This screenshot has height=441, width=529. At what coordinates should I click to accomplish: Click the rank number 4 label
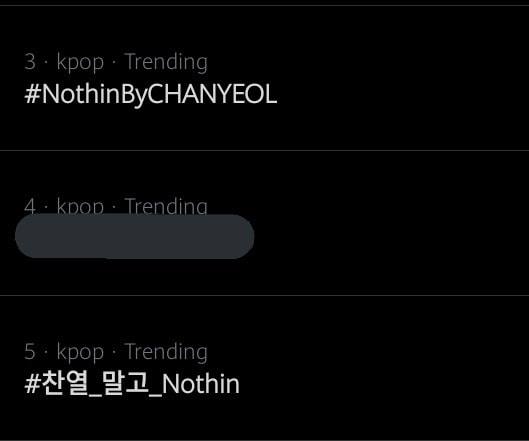pos(30,206)
